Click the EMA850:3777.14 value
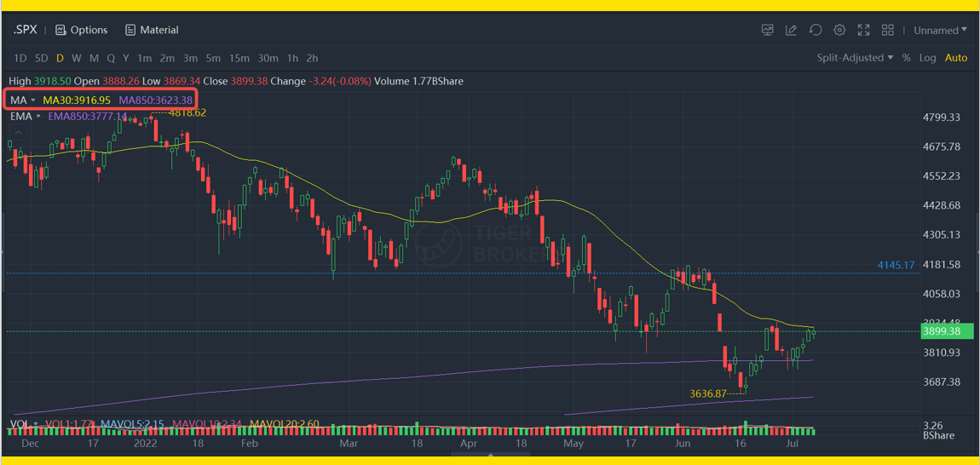This screenshot has height=465, width=980. [88, 116]
